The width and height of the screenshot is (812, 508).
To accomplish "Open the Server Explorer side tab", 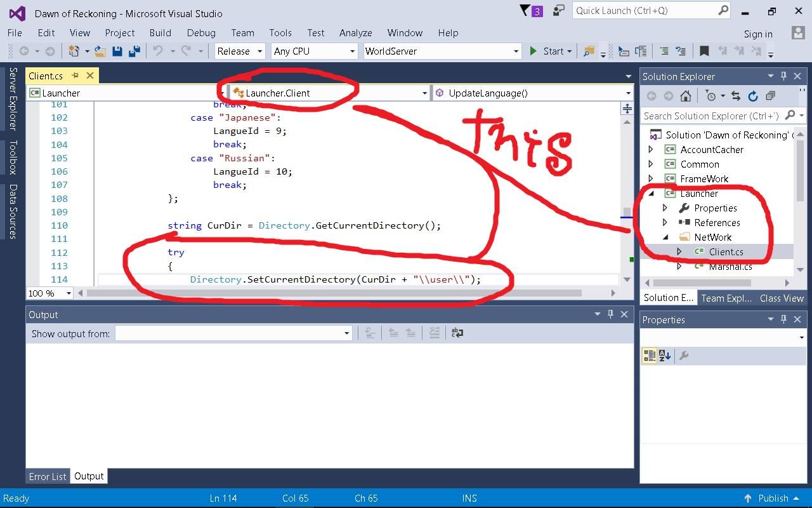I will tap(13, 99).
